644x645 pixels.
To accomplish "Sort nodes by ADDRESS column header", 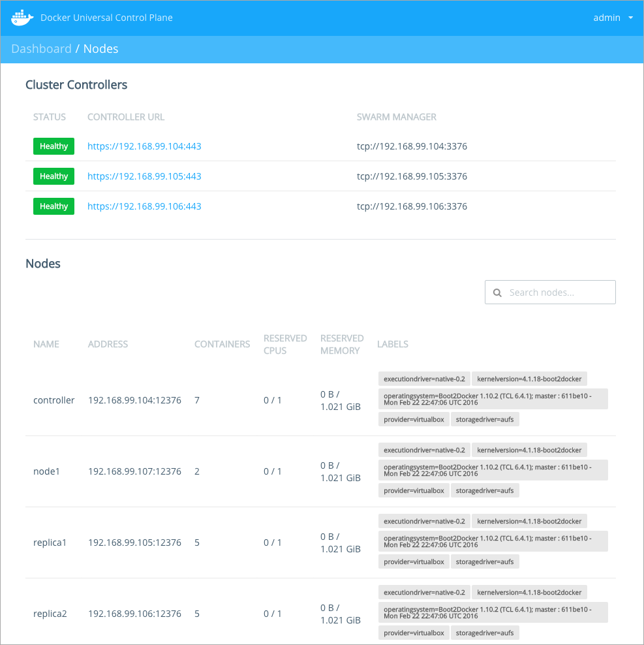I will [108, 344].
